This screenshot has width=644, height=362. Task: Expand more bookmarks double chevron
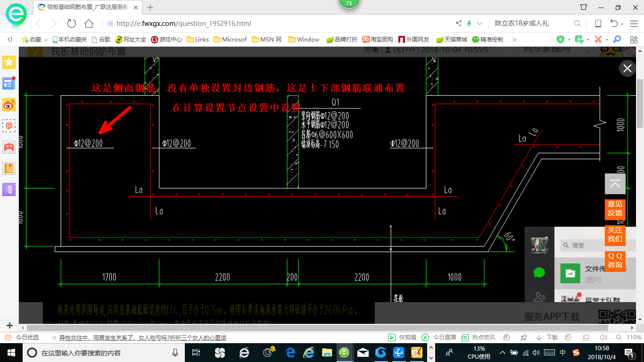click(x=514, y=40)
